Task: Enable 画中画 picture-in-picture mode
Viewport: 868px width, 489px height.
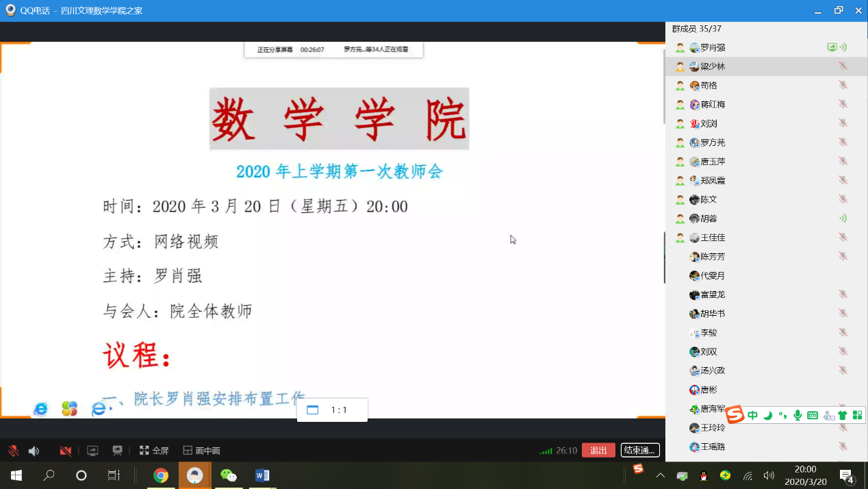Action: point(201,451)
